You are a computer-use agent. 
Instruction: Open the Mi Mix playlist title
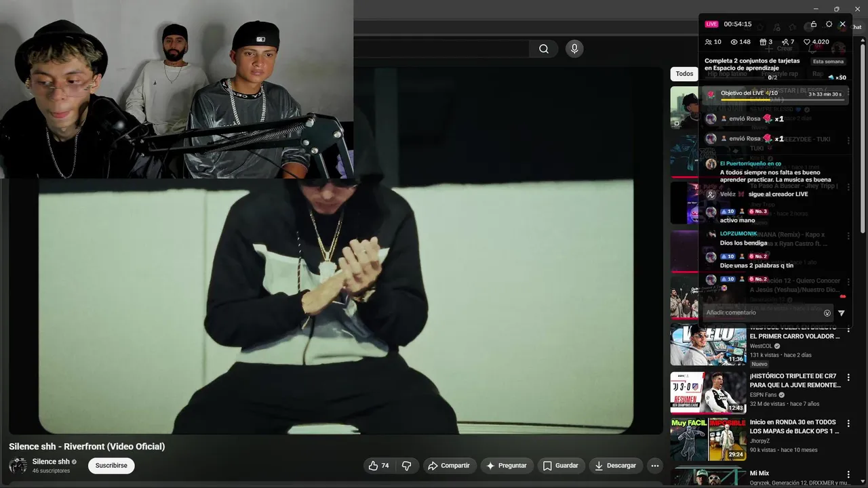(x=759, y=473)
